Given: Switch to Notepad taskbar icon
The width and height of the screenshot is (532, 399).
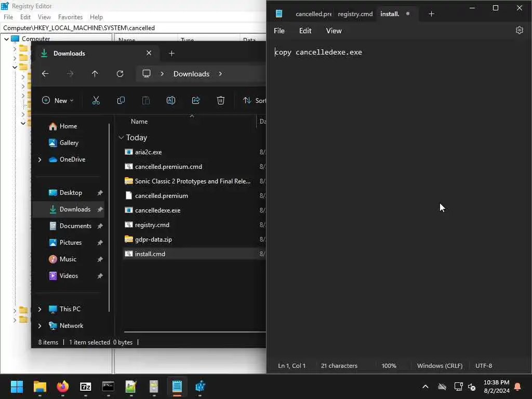Looking at the screenshot, I should pos(177,386).
